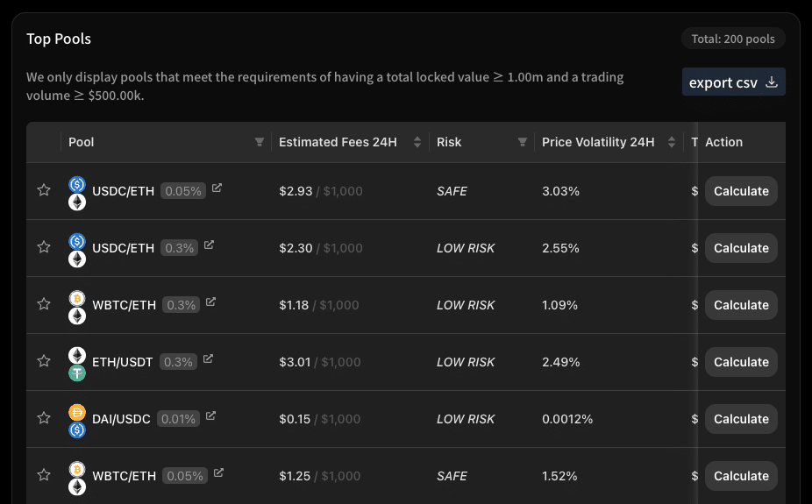Open external link for USDC/ETH 0.3% pool
Image resolution: width=812 pixels, height=504 pixels.
point(209,245)
